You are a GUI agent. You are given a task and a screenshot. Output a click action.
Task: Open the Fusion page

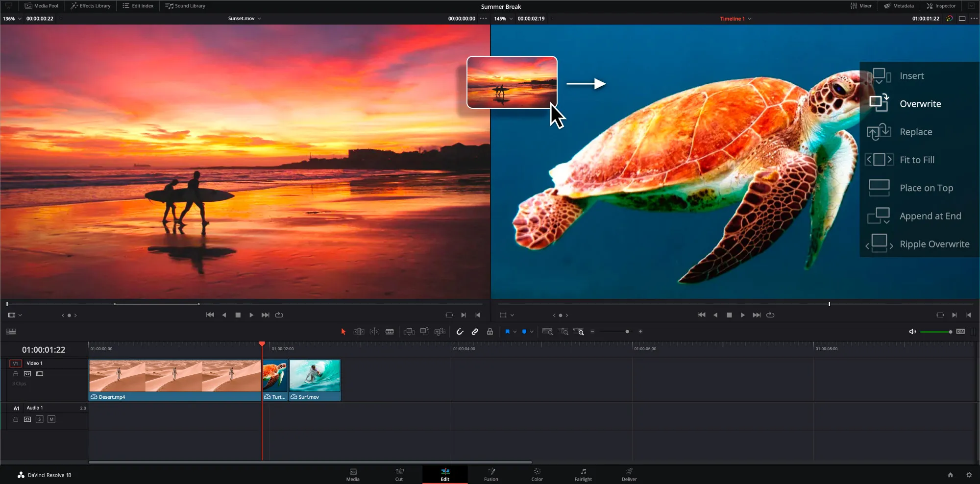(491, 474)
